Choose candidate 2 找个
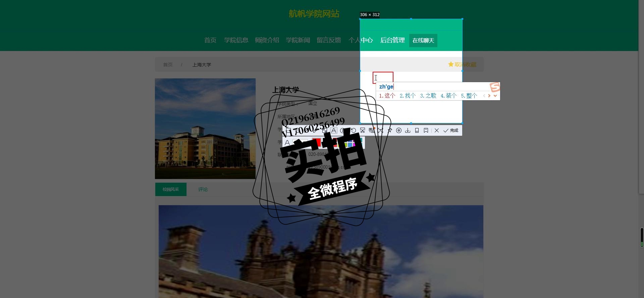The height and width of the screenshot is (298, 644). click(408, 96)
